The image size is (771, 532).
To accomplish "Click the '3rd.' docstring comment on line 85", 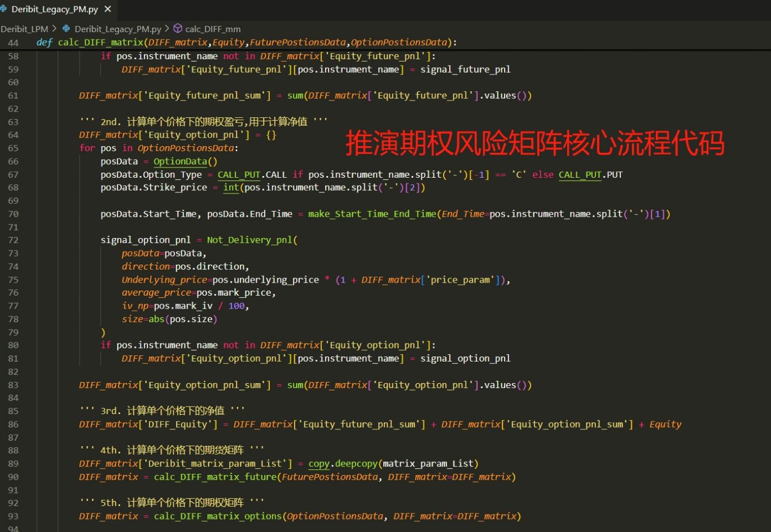I will coord(162,411).
